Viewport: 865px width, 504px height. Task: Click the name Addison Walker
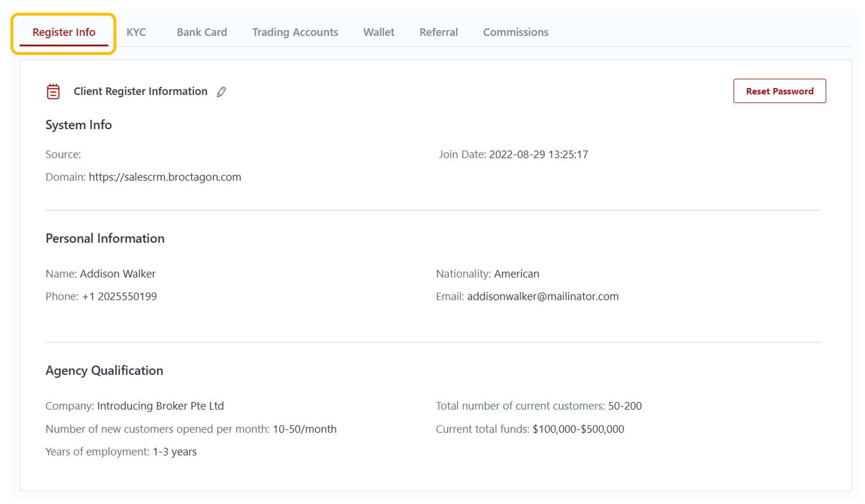point(118,274)
